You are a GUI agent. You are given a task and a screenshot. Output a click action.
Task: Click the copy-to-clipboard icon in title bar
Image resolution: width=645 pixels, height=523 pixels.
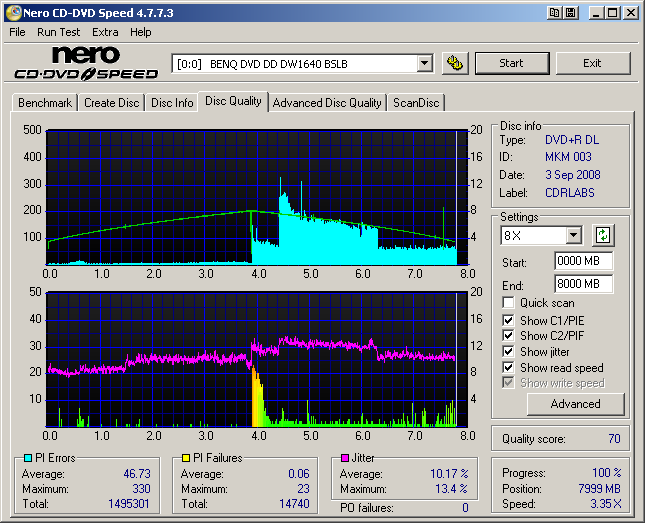tap(551, 13)
